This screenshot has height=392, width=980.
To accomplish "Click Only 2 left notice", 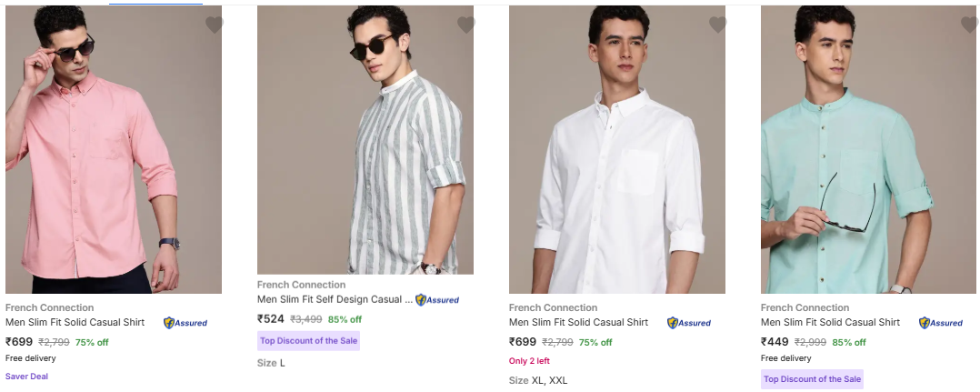I will tap(529, 361).
